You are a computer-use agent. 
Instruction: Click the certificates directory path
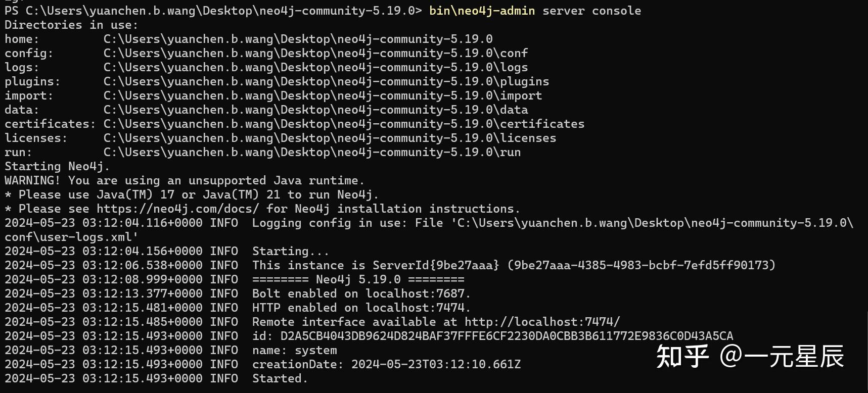pyautogui.click(x=344, y=124)
